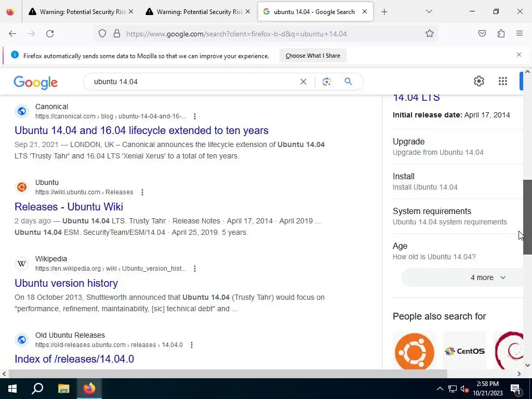The height and width of the screenshot is (399, 532).
Task: Click the scroll-right arrow of horizontal scrollbar
Action: pyautogui.click(x=519, y=374)
